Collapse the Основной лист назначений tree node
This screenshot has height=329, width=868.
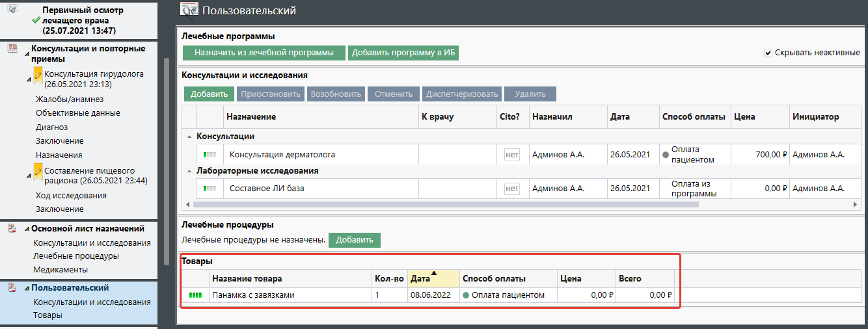[27, 229]
